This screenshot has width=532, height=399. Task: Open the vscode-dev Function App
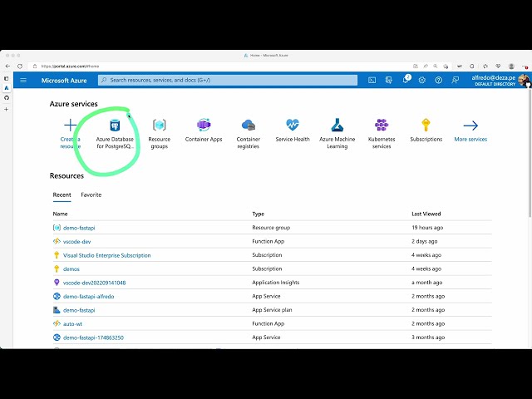[x=77, y=242]
